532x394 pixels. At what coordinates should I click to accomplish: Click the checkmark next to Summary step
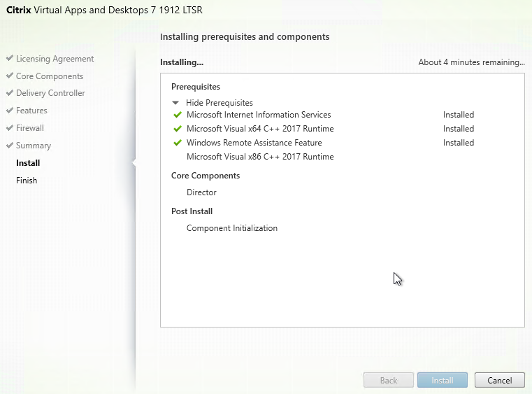click(9, 146)
